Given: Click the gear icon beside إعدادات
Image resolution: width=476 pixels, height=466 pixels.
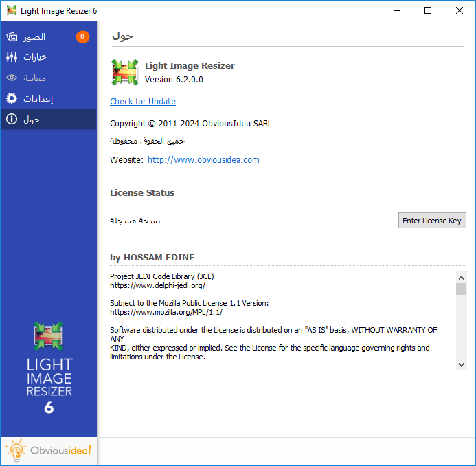Looking at the screenshot, I should [12, 98].
